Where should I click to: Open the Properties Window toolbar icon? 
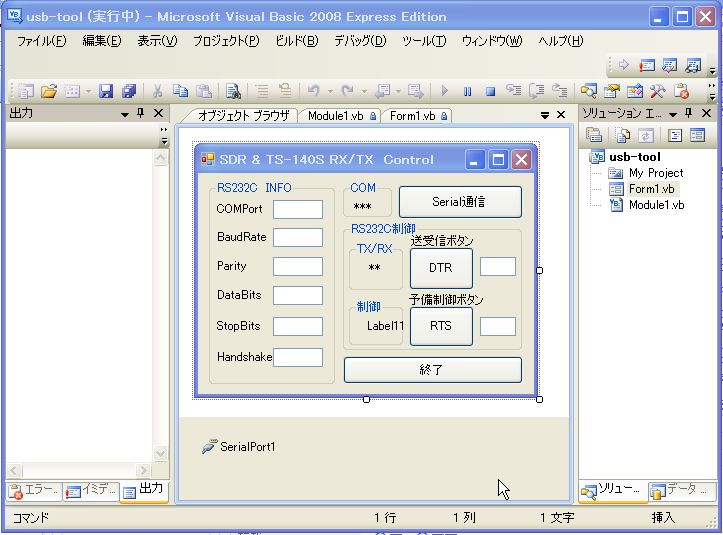(x=612, y=91)
